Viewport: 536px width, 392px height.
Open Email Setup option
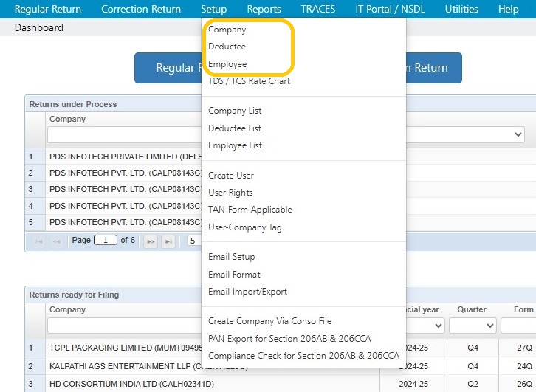coord(231,257)
